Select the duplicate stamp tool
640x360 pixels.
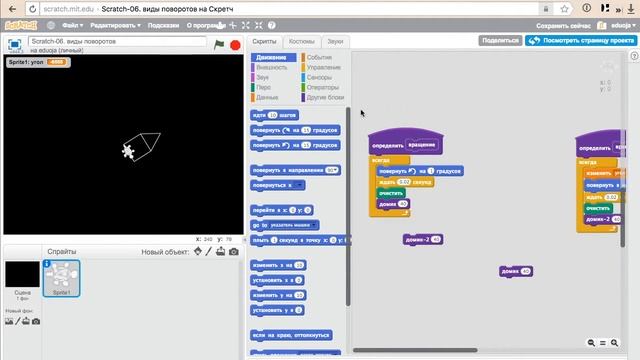pos(220,25)
